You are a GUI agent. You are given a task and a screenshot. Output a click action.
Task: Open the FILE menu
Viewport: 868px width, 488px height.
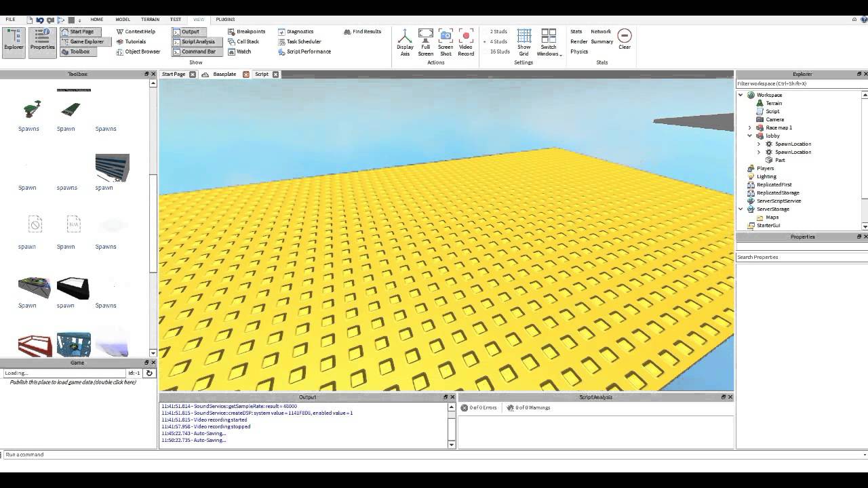tap(10, 20)
